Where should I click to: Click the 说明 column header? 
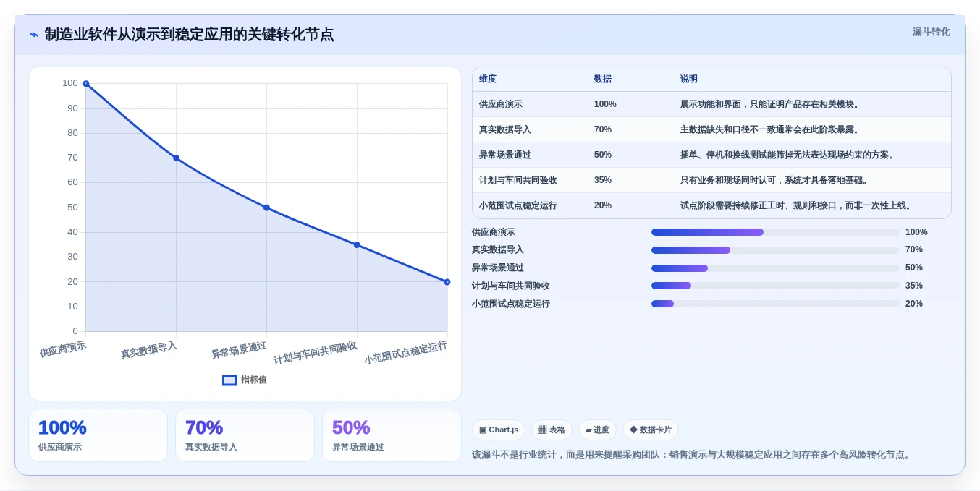689,80
